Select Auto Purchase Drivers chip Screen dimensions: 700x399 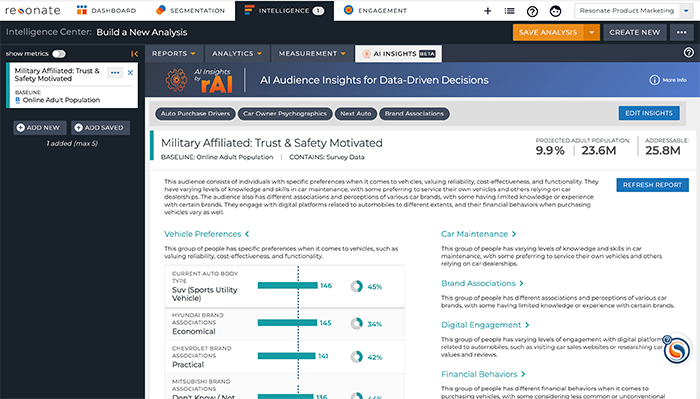pos(195,114)
